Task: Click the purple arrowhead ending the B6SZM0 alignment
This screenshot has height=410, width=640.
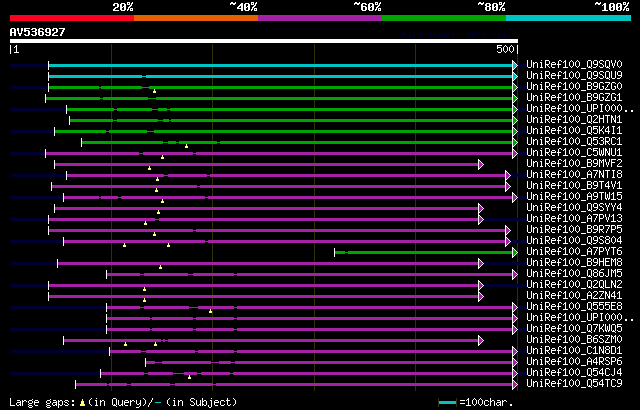Action: tap(481, 341)
